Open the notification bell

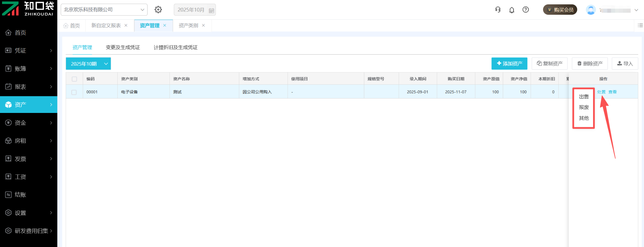tap(512, 10)
